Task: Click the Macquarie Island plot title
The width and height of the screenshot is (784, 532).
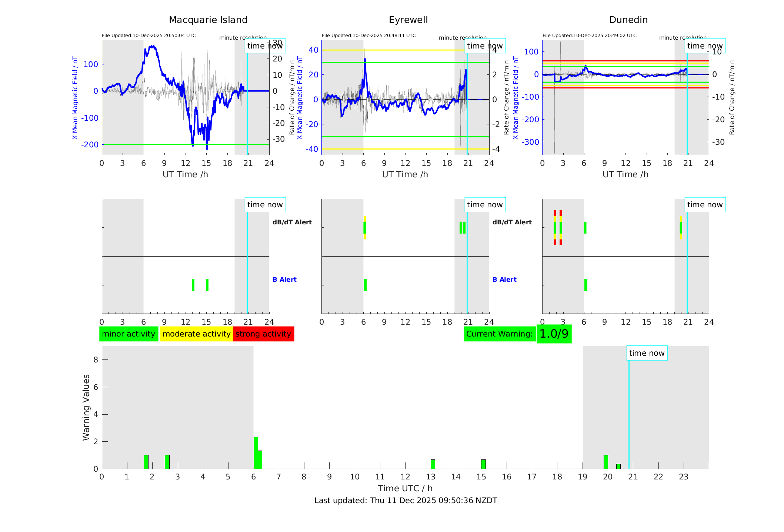Action: pyautogui.click(x=208, y=20)
